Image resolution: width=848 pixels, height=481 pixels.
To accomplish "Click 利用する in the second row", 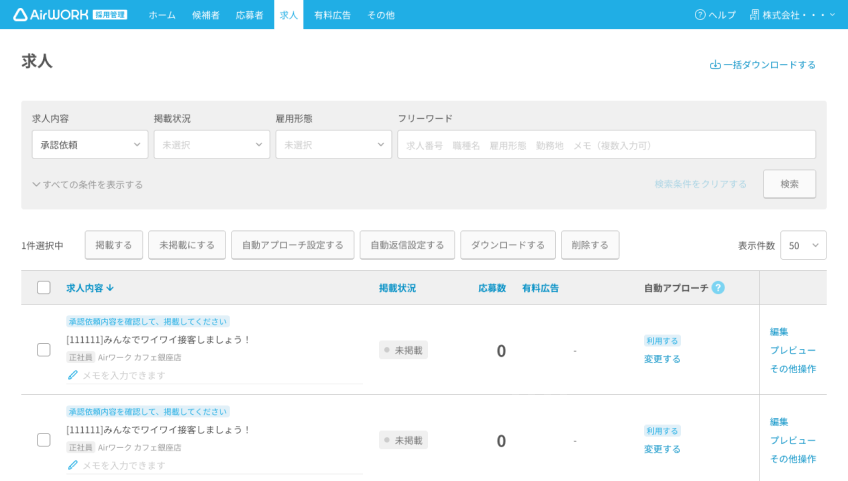I will (662, 431).
